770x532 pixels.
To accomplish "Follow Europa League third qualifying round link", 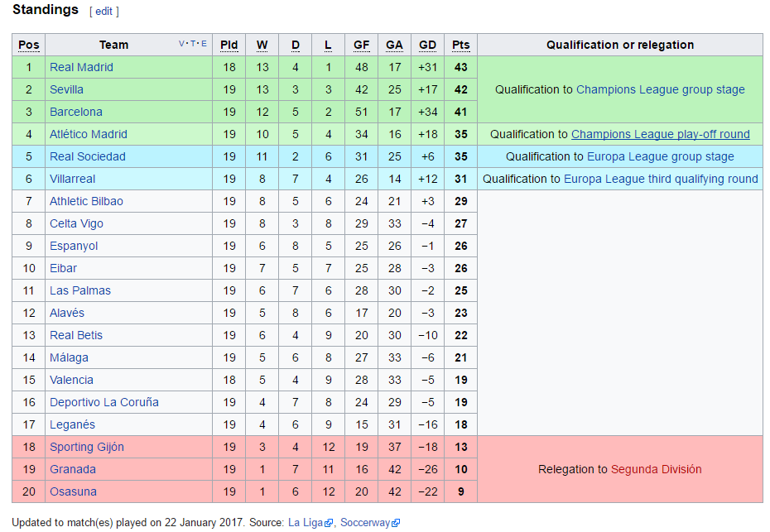I will pyautogui.click(x=661, y=180).
